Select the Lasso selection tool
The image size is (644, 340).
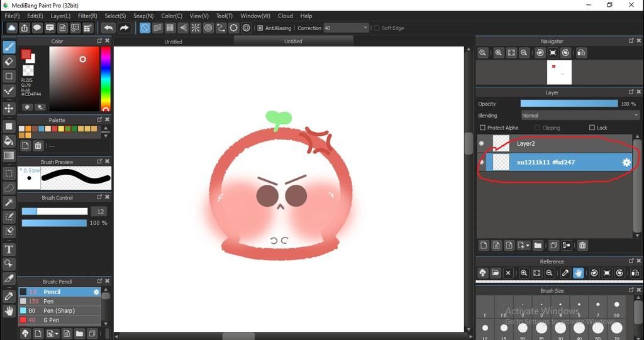point(9,188)
